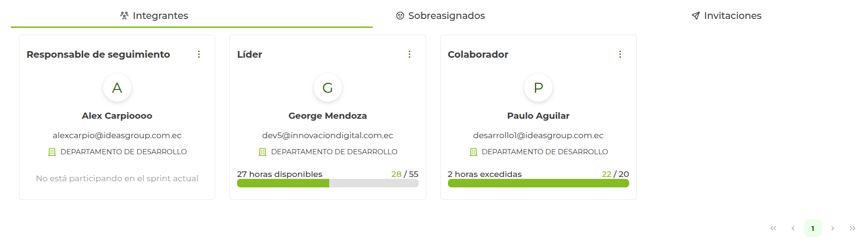Open the Integrantes tab
The width and height of the screenshot is (868, 247).
[x=154, y=16]
